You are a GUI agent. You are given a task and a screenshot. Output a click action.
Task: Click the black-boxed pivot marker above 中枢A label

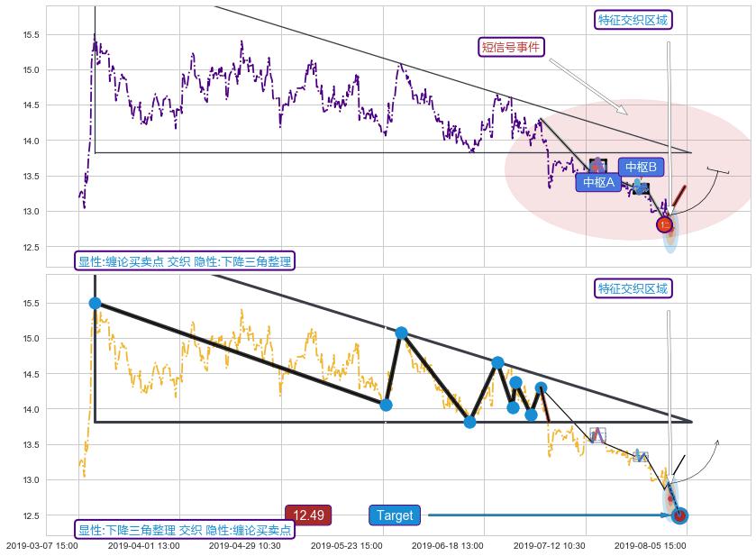(x=597, y=166)
